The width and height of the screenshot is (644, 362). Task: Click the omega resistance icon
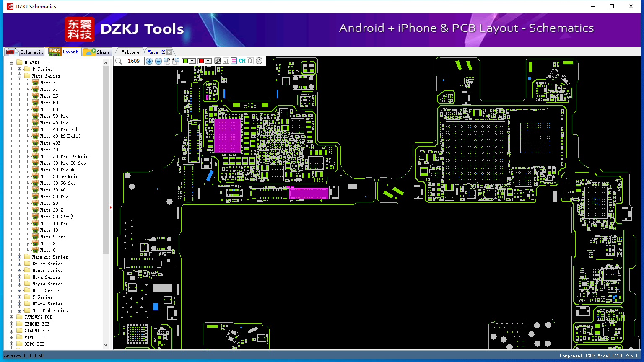point(250,61)
